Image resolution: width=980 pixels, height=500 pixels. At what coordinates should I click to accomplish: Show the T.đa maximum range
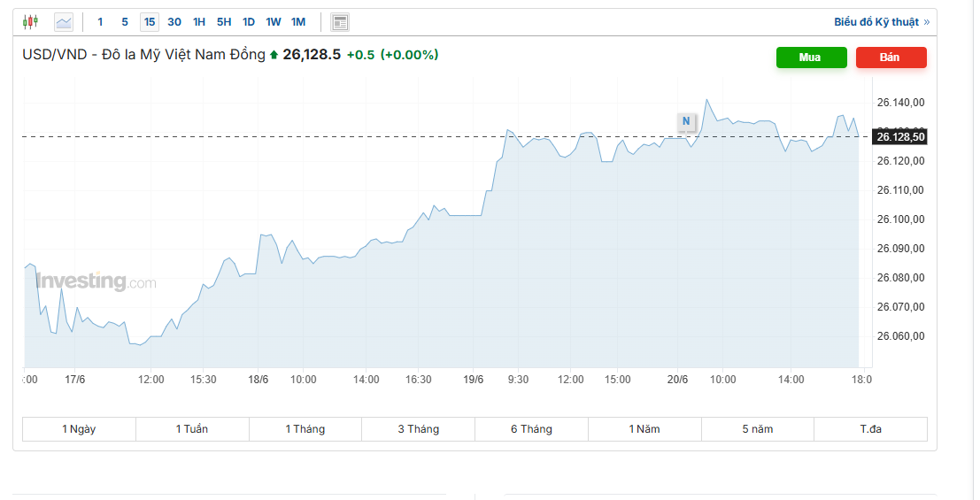(870, 429)
